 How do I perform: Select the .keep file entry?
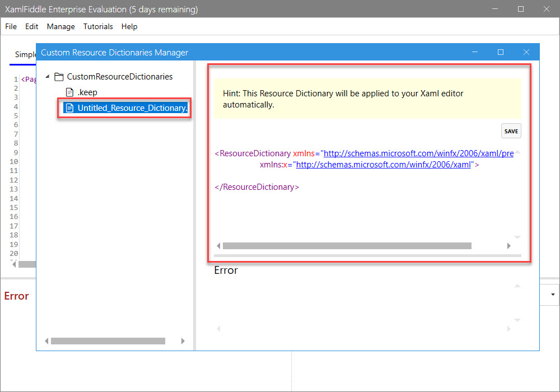point(87,92)
